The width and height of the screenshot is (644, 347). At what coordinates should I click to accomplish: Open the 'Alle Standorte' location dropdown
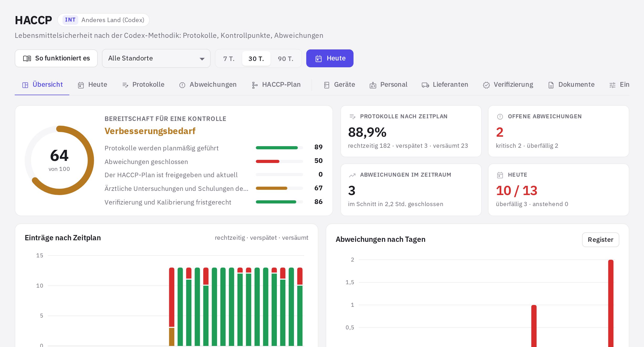156,58
